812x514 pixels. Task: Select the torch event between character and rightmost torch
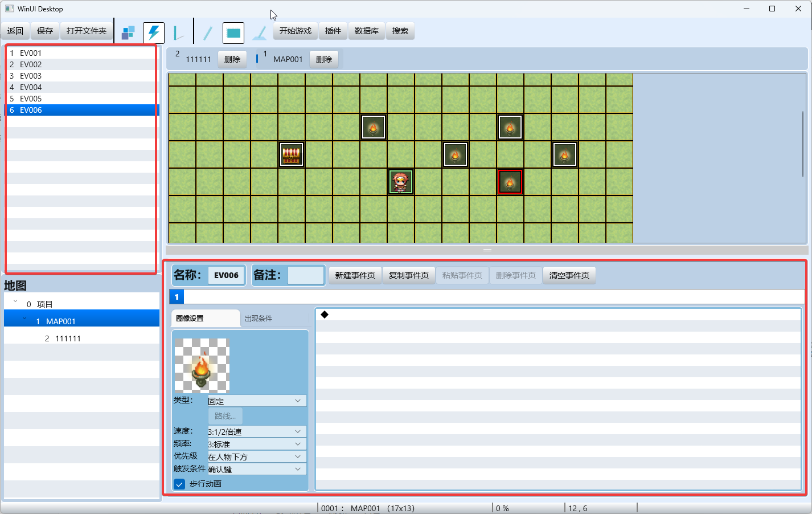coord(456,154)
